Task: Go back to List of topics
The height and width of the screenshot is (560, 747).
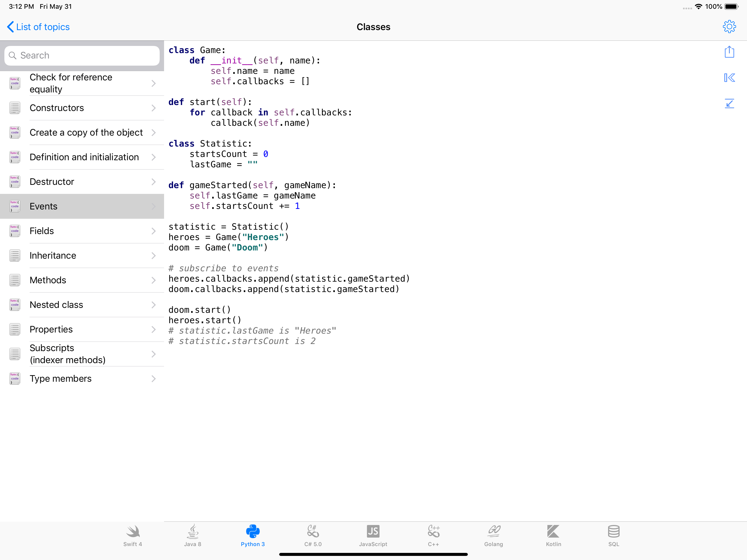Action: (38, 27)
